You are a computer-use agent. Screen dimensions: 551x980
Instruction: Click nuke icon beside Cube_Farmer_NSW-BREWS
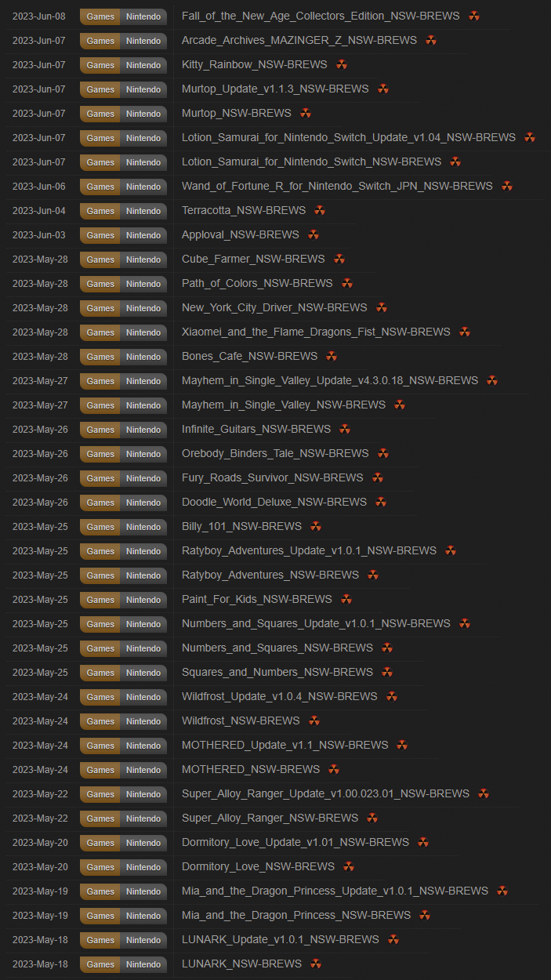tap(339, 259)
